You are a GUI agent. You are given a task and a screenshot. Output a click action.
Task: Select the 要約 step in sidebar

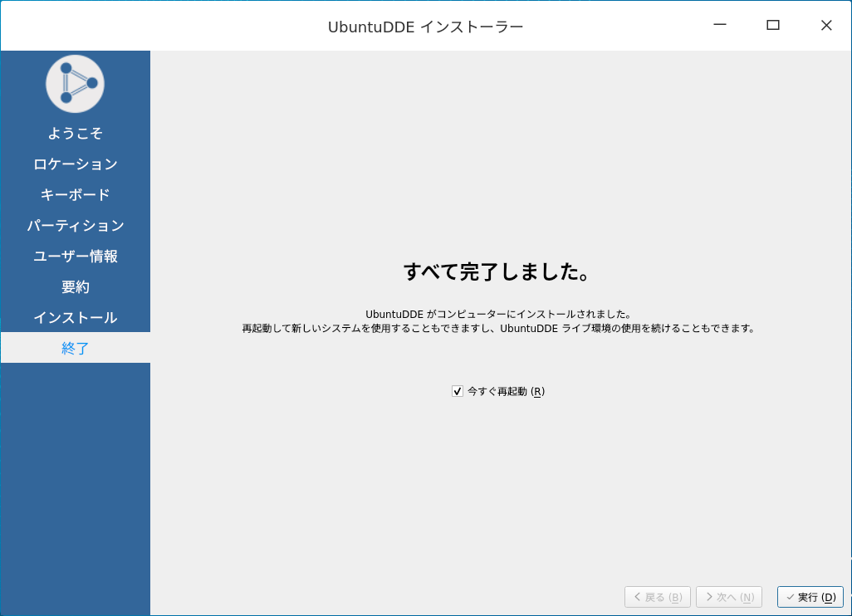(75, 286)
